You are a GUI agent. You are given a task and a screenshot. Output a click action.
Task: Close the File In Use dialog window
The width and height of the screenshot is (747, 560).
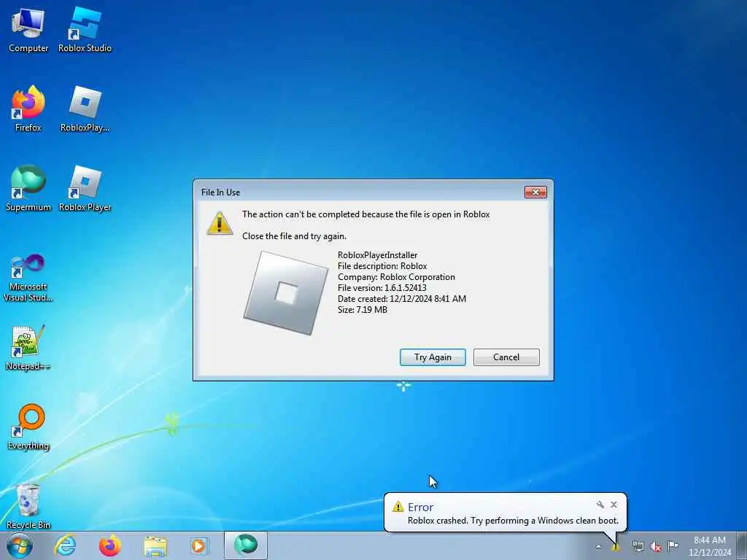[x=535, y=192]
